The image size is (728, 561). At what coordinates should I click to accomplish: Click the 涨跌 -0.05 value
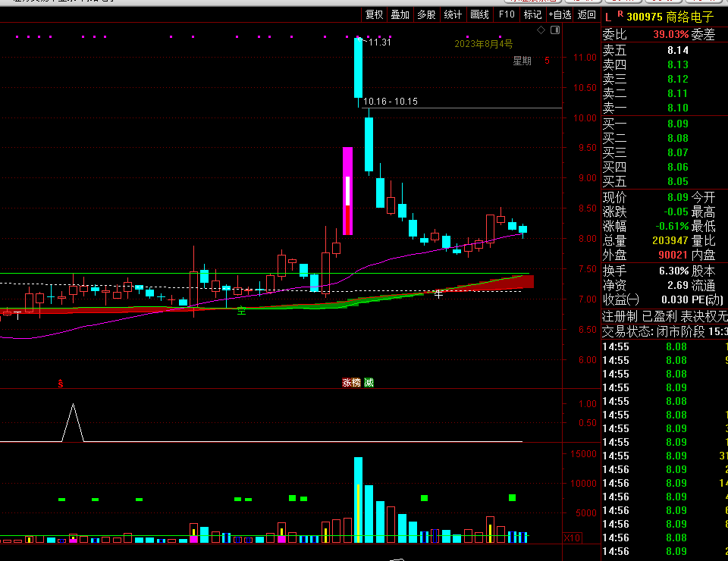click(x=676, y=212)
